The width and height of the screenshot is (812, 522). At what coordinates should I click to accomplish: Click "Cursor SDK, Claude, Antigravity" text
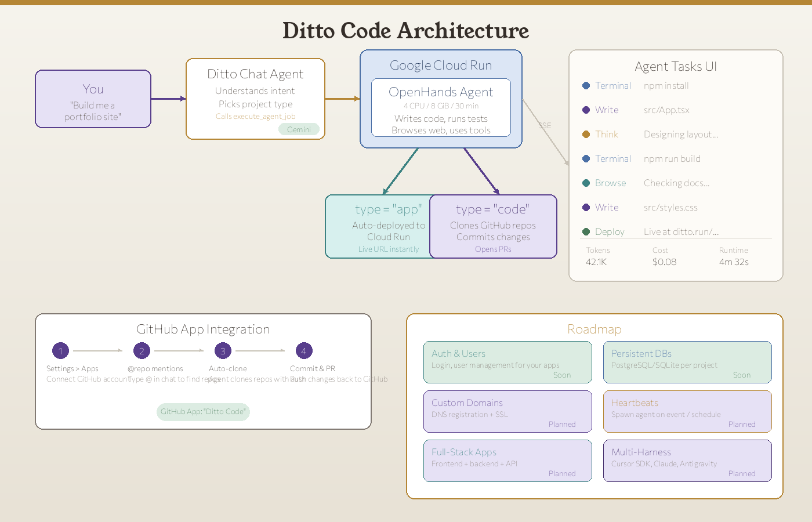(x=664, y=464)
